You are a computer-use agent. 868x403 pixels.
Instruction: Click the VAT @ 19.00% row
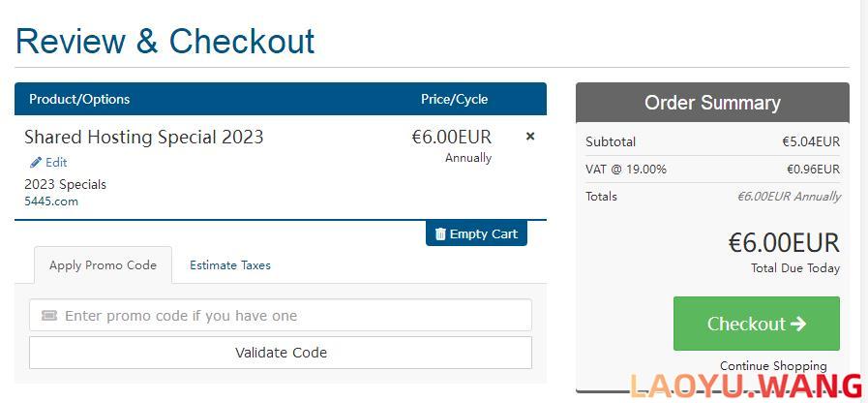tap(712, 170)
